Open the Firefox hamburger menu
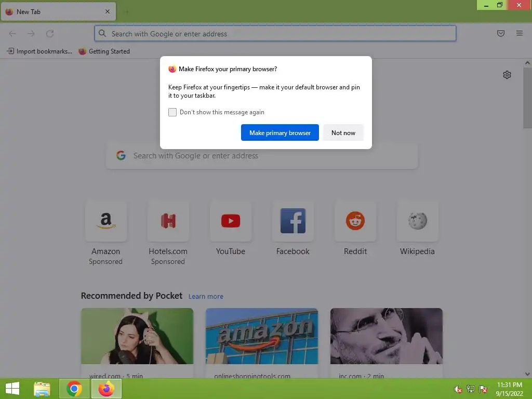The width and height of the screenshot is (532, 399). (x=520, y=33)
